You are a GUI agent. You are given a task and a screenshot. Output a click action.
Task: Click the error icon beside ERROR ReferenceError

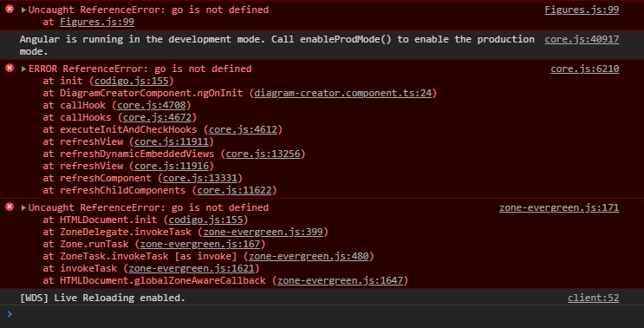[10, 69]
